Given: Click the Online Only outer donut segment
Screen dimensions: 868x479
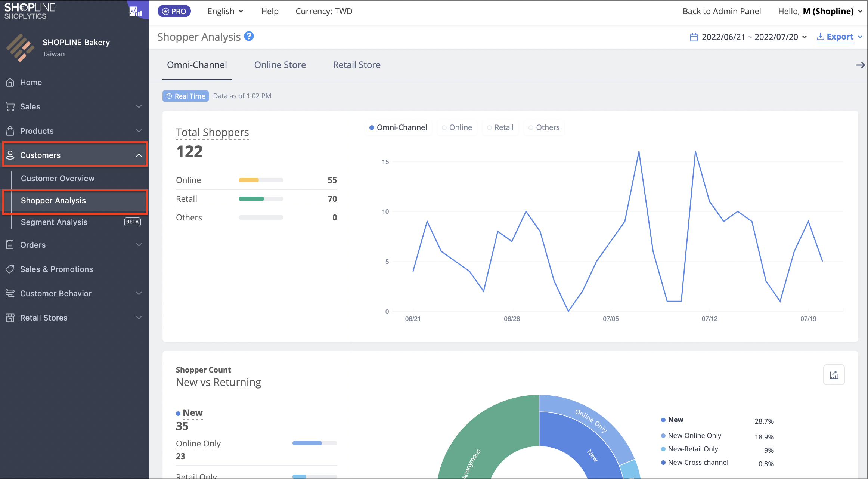Looking at the screenshot, I should pyautogui.click(x=590, y=420).
